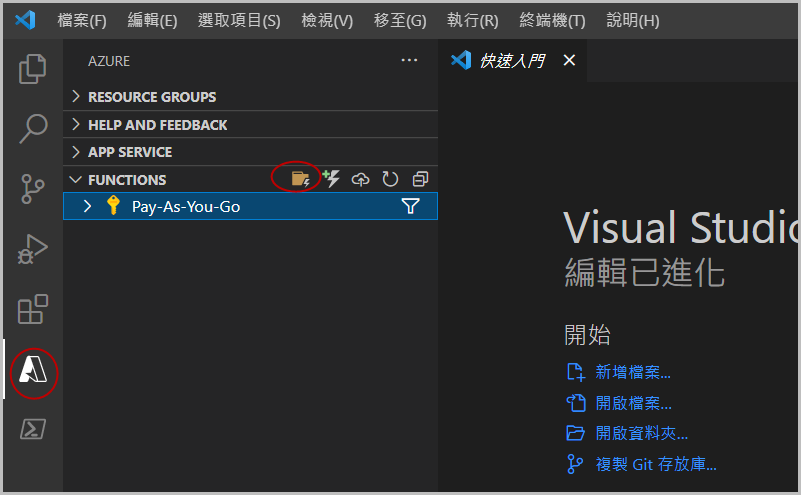Open Run and Debug view
801x495 pixels.
click(33, 248)
